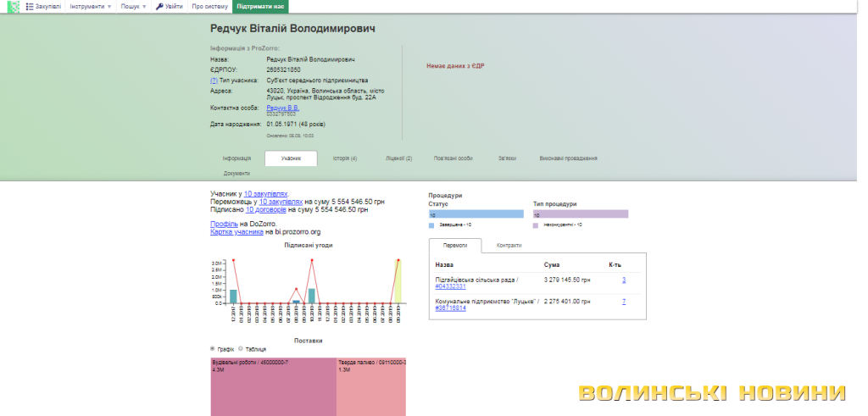Click the Увійти key login button
Screen dimensions: 868x416
(x=169, y=7)
